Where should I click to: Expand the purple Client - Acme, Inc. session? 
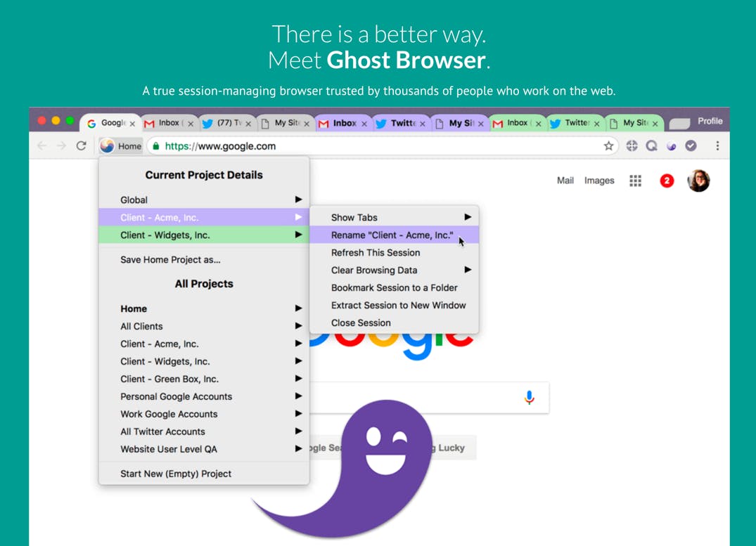[x=204, y=217]
